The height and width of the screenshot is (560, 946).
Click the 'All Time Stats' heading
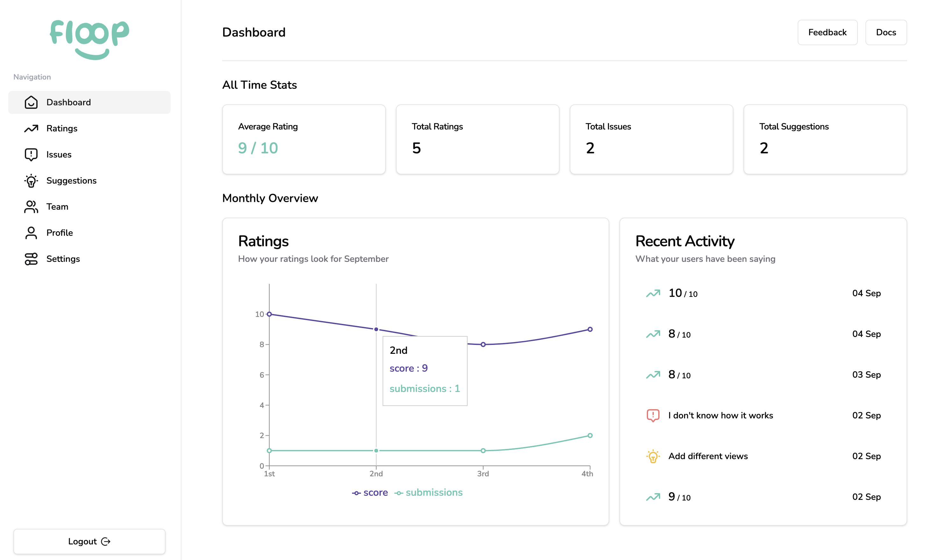coord(260,85)
